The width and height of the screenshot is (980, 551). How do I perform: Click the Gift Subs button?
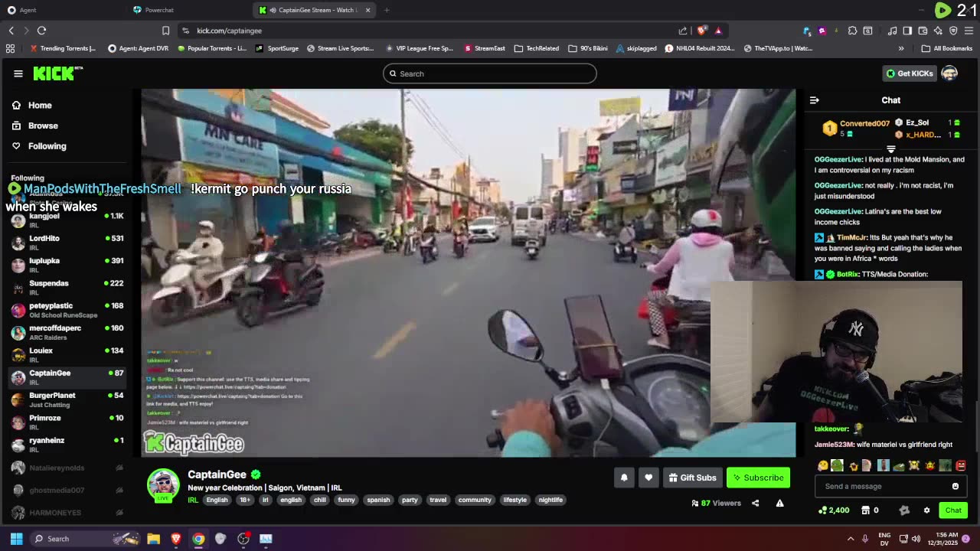(x=692, y=478)
